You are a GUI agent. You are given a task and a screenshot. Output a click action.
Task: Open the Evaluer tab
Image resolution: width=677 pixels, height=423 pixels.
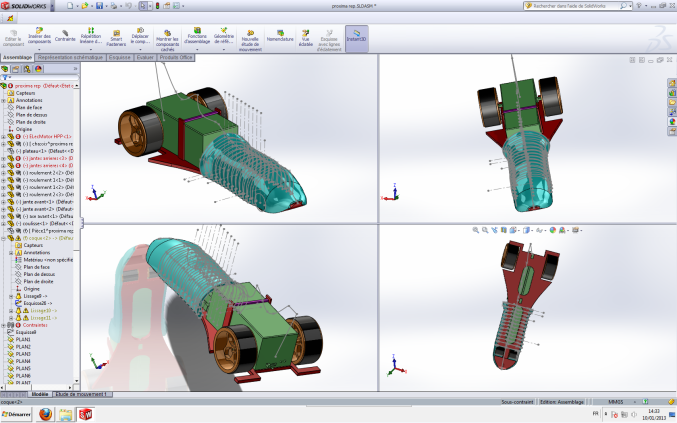(x=145, y=57)
